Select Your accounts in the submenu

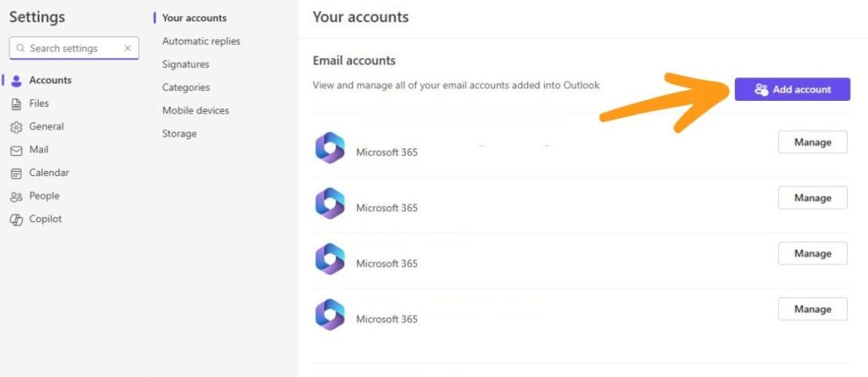(194, 18)
